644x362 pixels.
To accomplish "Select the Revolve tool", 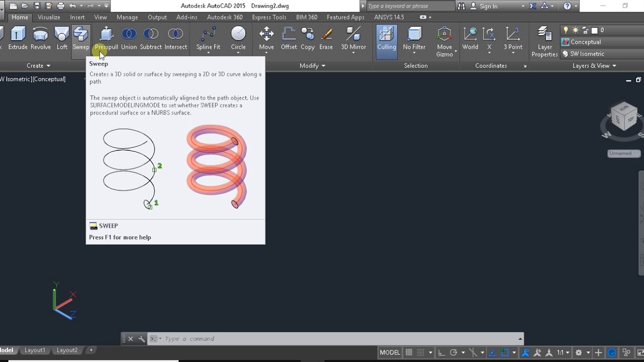I will point(40,39).
